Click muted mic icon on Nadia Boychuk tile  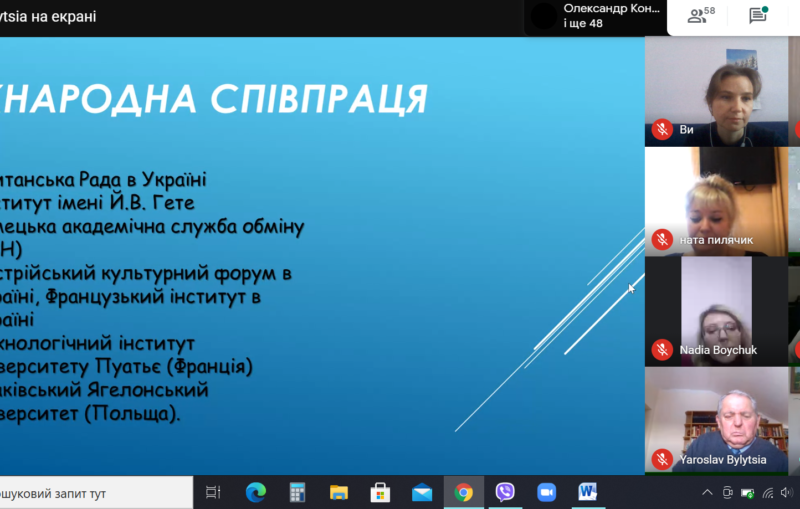662,350
